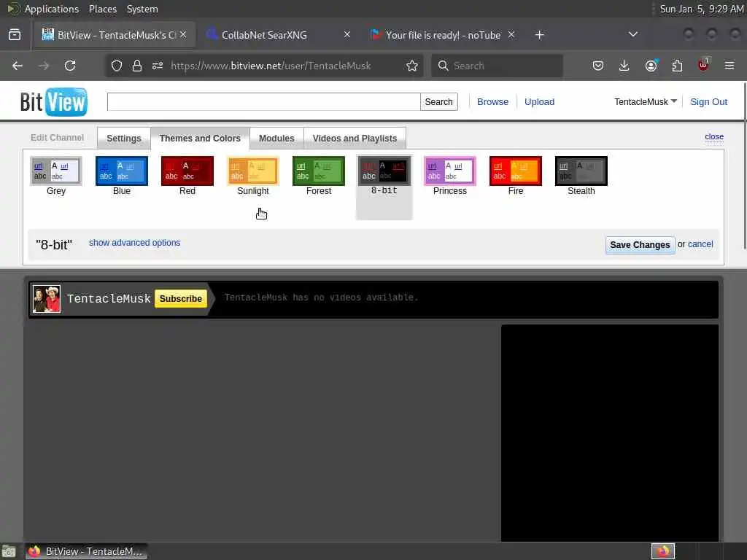Image resolution: width=747 pixels, height=560 pixels.
Task: Open Firefox account icon
Action: click(x=651, y=66)
